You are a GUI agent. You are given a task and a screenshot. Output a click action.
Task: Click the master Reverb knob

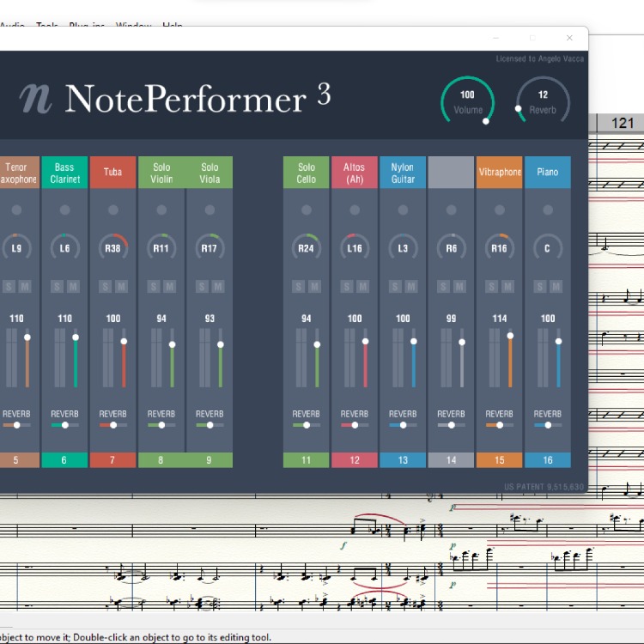coord(543,100)
